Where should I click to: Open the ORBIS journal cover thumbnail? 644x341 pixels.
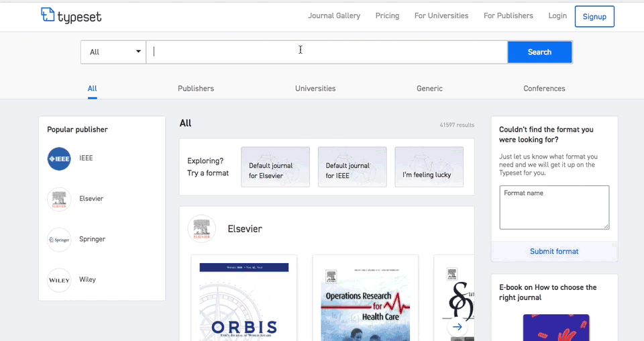click(x=244, y=299)
